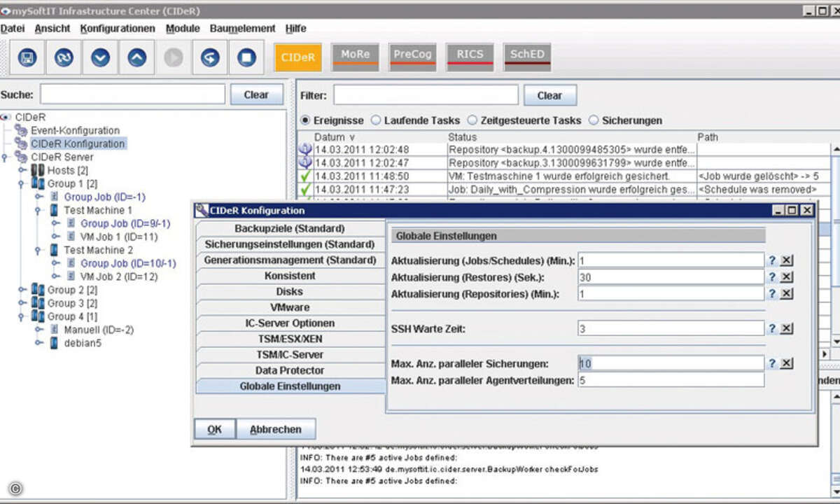The height and width of the screenshot is (504, 840).
Task: Select the Zeitgesteuerte Tasks radio button
Action: pyautogui.click(x=472, y=120)
